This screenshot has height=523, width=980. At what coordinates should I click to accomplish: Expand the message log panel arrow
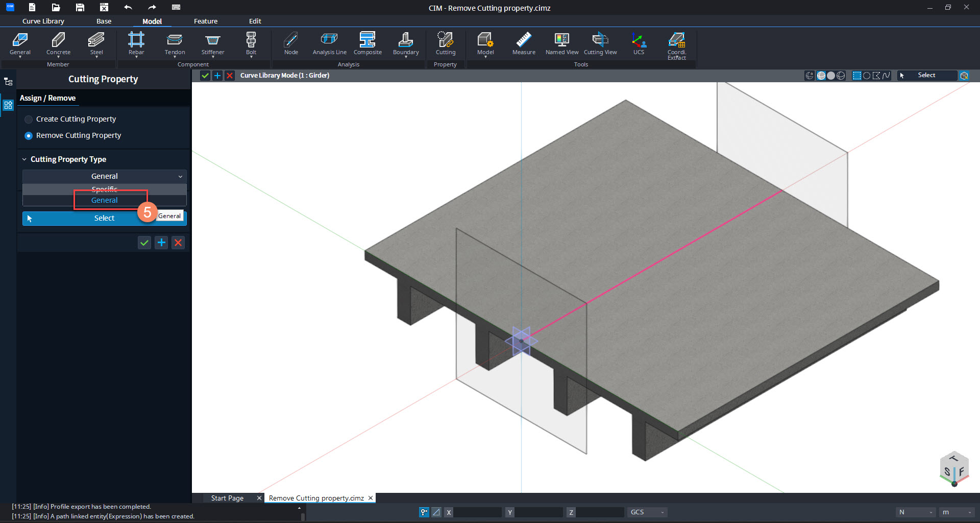[x=299, y=508]
